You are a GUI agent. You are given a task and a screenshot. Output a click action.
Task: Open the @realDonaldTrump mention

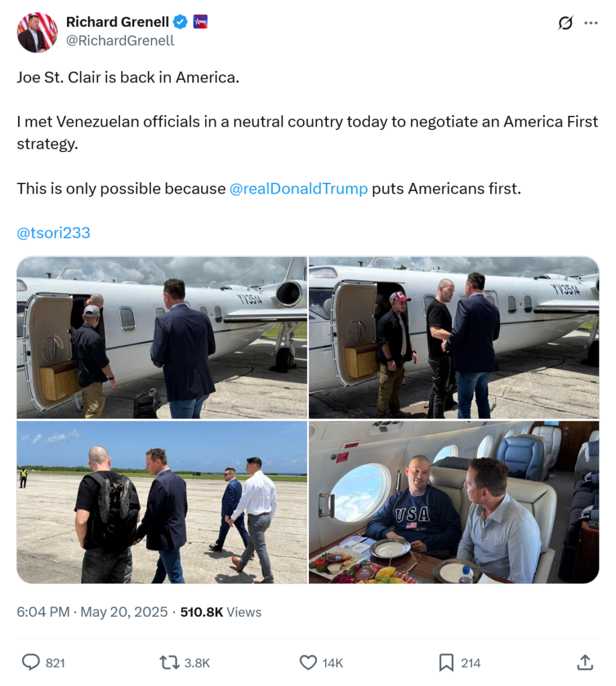point(298,188)
